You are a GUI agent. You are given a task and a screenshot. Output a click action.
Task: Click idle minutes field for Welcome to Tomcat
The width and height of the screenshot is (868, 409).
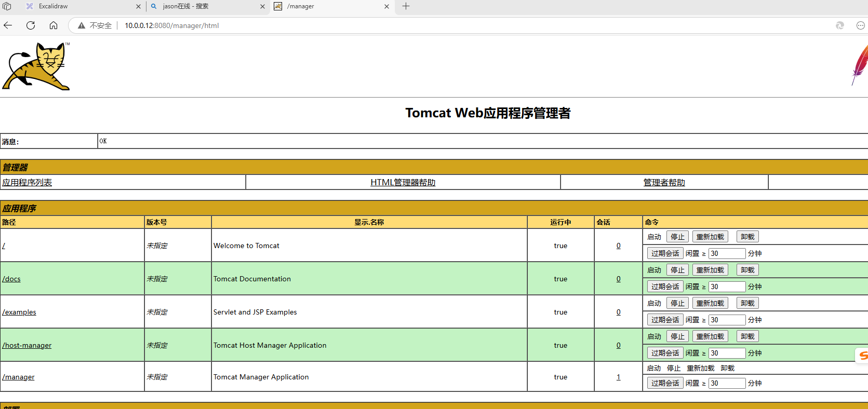tap(727, 253)
